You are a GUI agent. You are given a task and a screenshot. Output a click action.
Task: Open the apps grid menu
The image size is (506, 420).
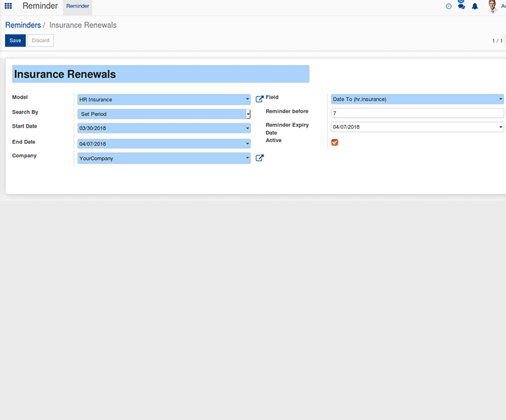click(x=8, y=6)
